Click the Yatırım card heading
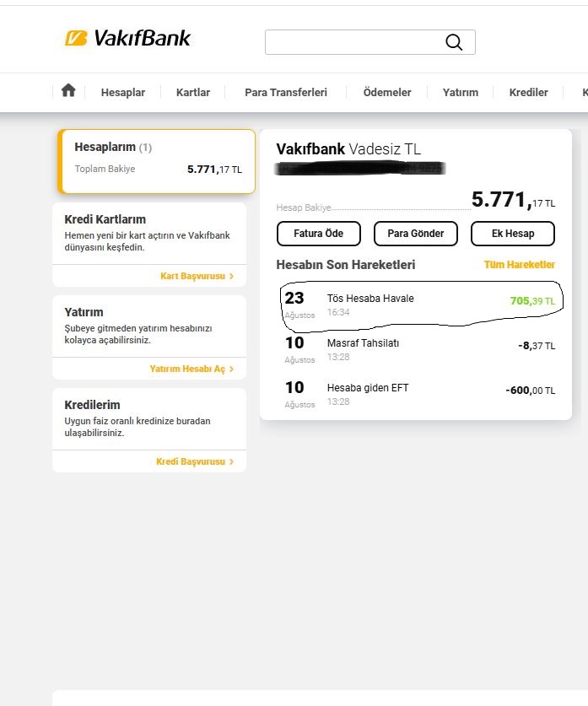Image resolution: width=588 pixels, height=706 pixels. click(84, 312)
